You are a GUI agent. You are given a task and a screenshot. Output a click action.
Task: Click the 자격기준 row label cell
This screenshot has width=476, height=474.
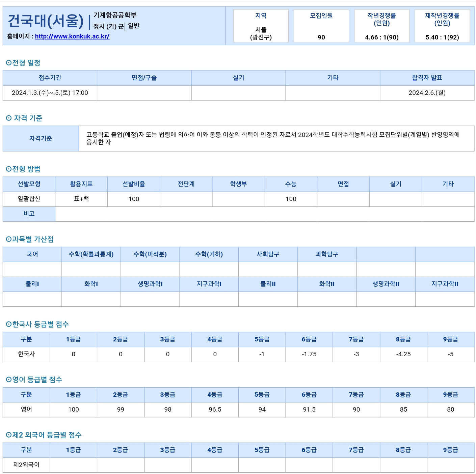(41, 139)
